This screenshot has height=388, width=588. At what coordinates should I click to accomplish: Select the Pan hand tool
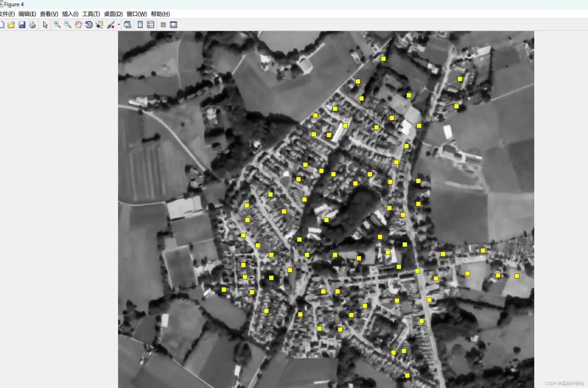coord(78,25)
